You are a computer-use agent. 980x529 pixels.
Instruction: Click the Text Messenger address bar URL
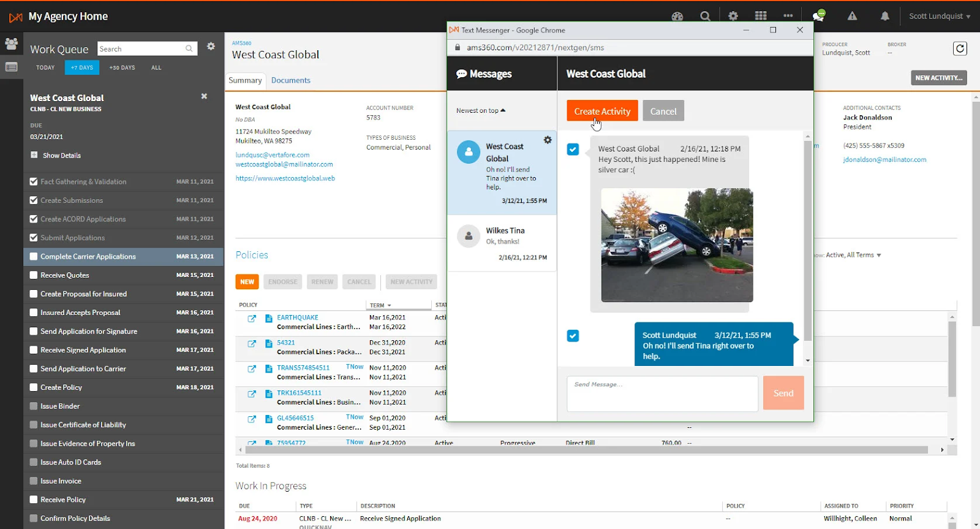point(535,47)
